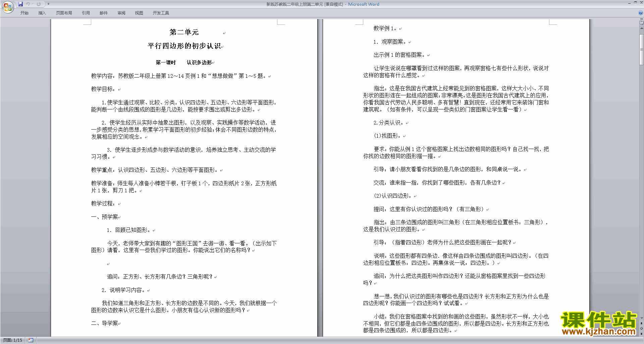
Task: Switch to the 引用 tab
Action: pos(86,13)
